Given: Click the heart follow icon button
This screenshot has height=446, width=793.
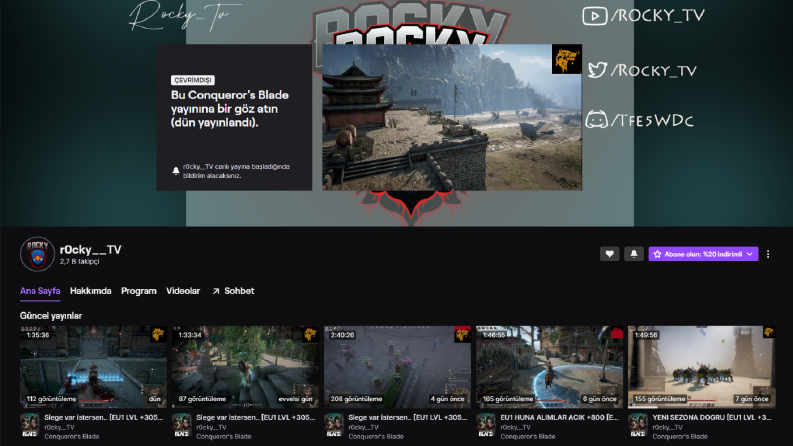Looking at the screenshot, I should [x=609, y=254].
